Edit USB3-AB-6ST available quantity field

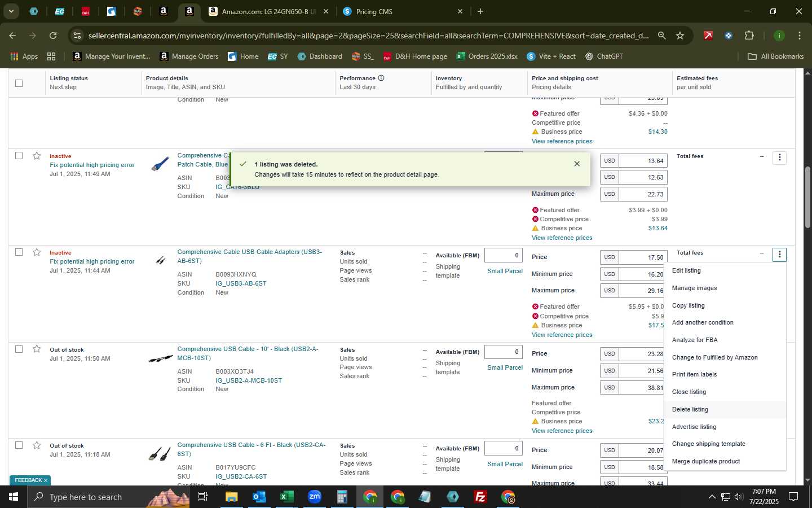coord(503,255)
